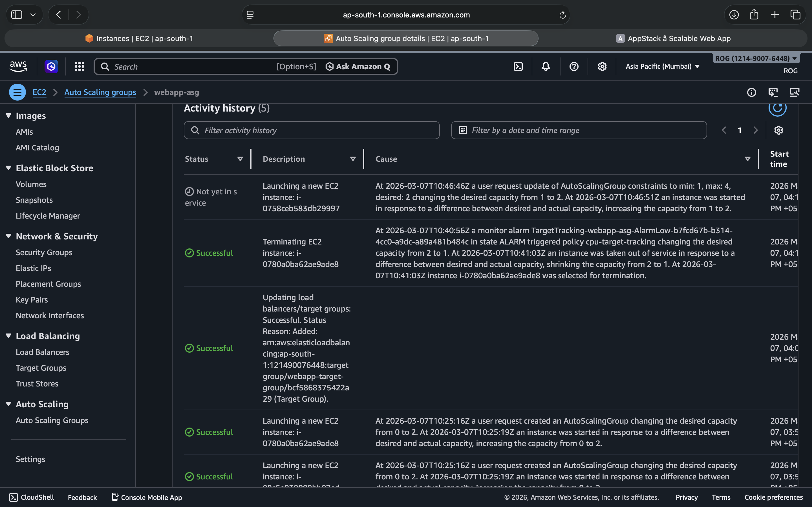Collapse the Network & Security section
The width and height of the screenshot is (812, 507).
9,236
